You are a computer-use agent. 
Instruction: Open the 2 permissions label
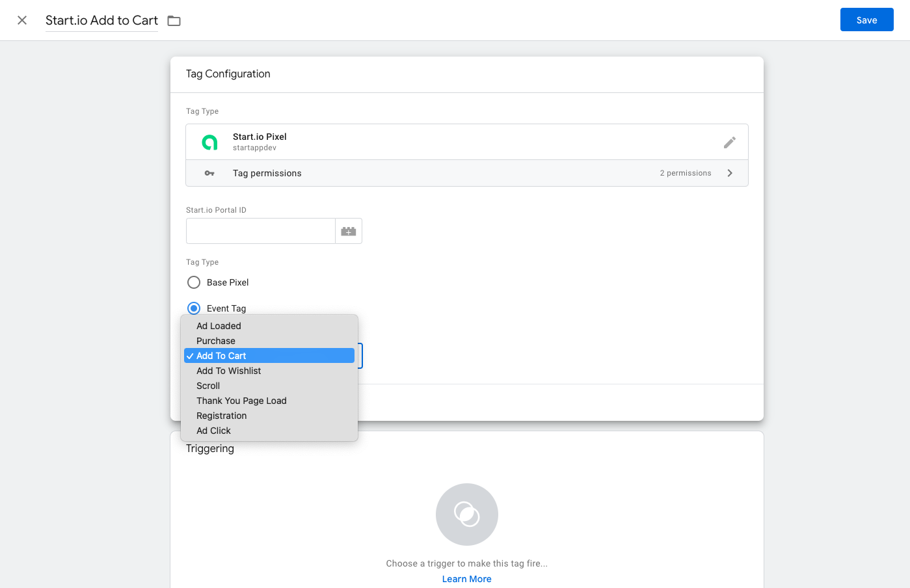685,173
